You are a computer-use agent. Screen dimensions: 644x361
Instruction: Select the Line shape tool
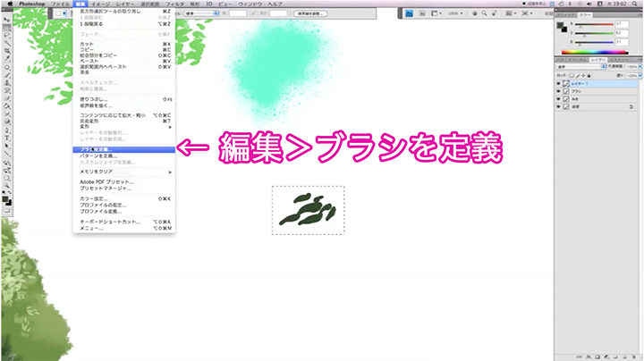point(7,155)
